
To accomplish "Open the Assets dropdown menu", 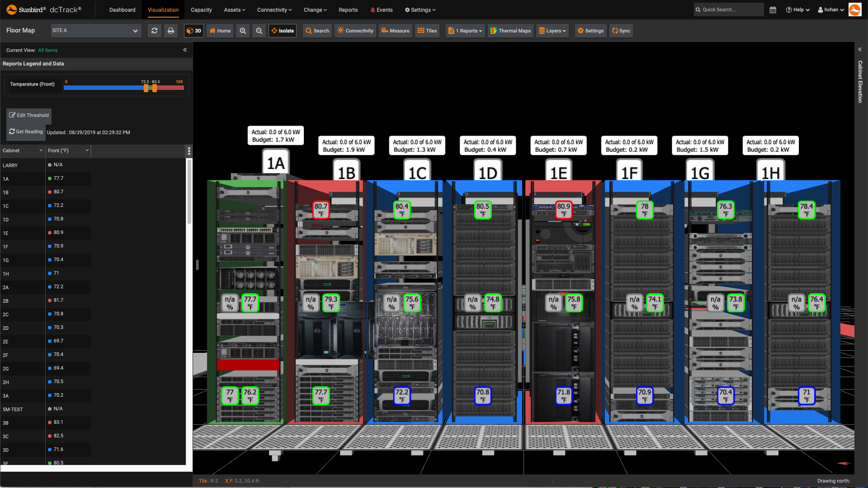I will point(234,9).
